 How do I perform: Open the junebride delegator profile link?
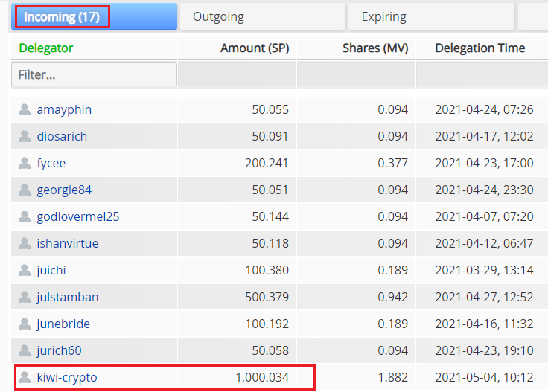pyautogui.click(x=63, y=324)
